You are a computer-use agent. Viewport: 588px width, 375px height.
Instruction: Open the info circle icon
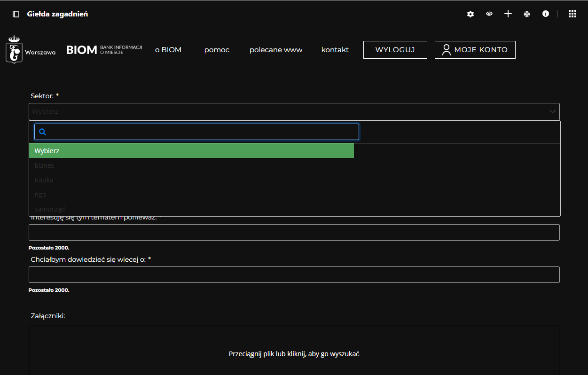[546, 14]
